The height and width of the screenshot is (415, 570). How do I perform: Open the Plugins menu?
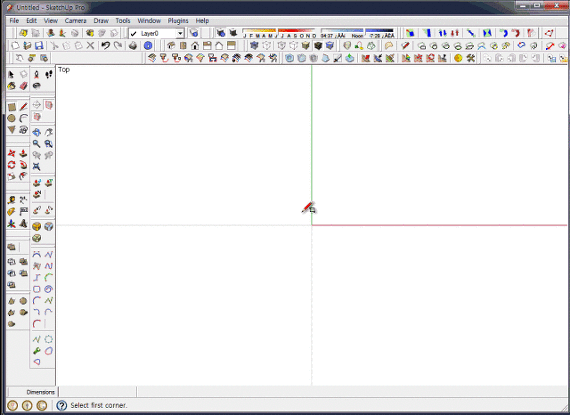click(178, 21)
